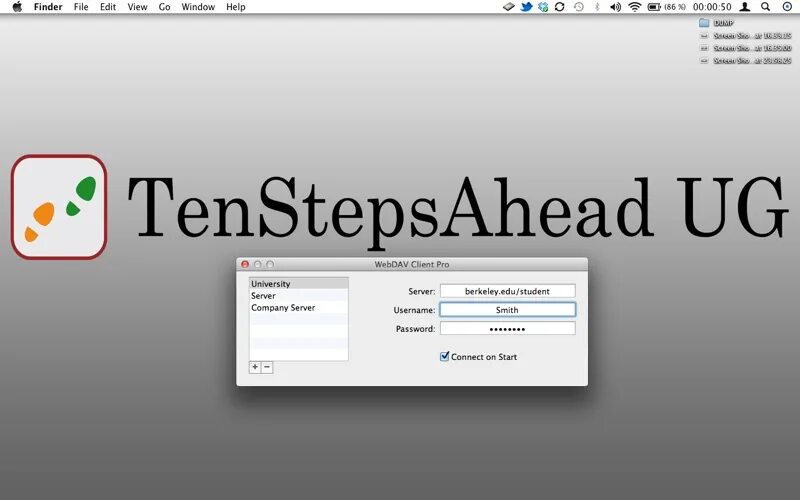Viewport: 800px width, 500px height.
Task: Click the Username field containing Smith
Action: coord(508,310)
